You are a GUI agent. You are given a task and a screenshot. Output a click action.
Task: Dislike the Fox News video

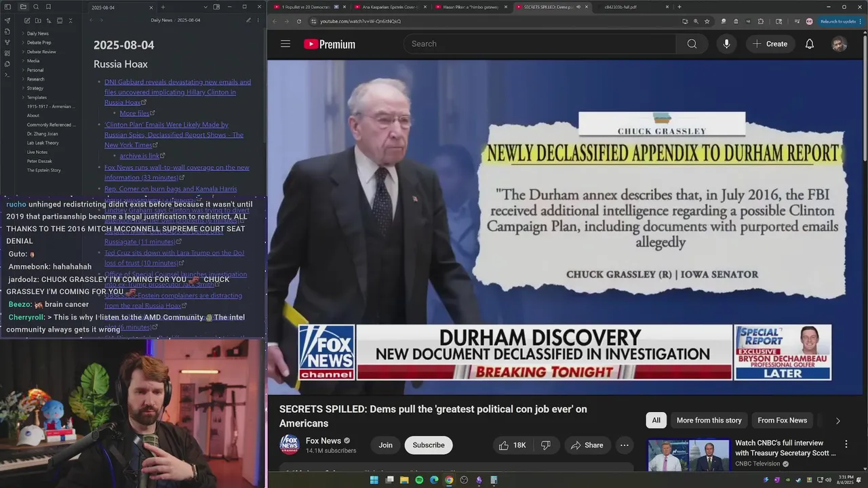(x=546, y=445)
